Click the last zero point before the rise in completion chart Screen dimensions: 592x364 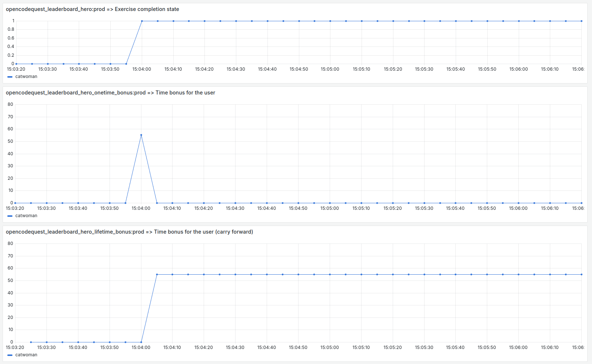pos(126,64)
